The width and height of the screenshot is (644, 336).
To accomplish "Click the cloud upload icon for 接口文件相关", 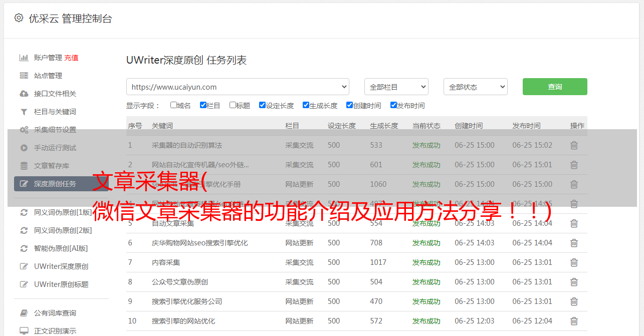I will point(24,94).
